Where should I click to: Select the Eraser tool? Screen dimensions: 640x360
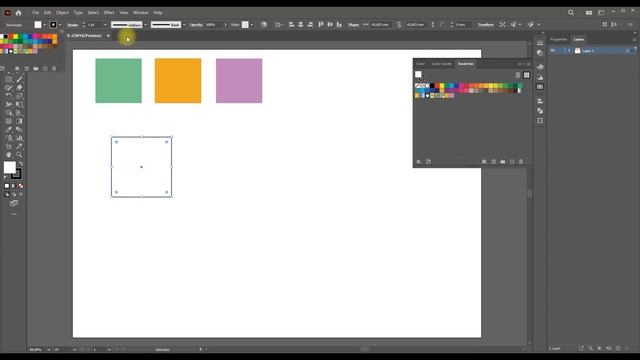point(19,87)
